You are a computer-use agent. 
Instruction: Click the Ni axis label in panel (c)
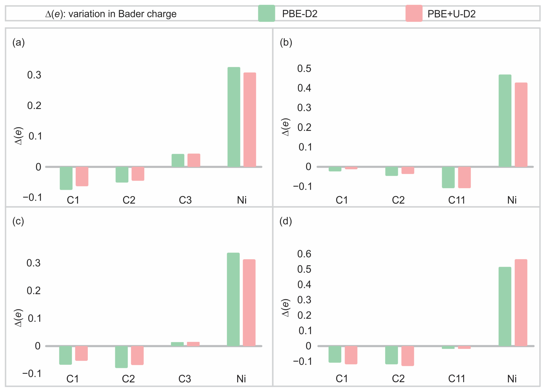[241, 379]
